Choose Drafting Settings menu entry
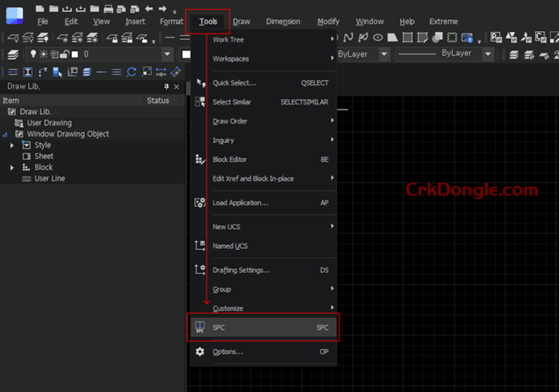Viewport: 559px width, 392px height. [240, 270]
